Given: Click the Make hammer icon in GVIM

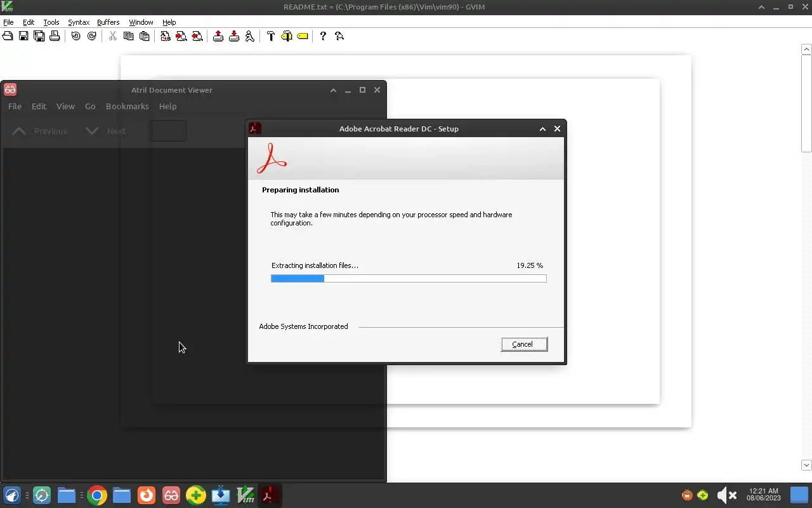Looking at the screenshot, I should pyautogui.click(x=271, y=36).
